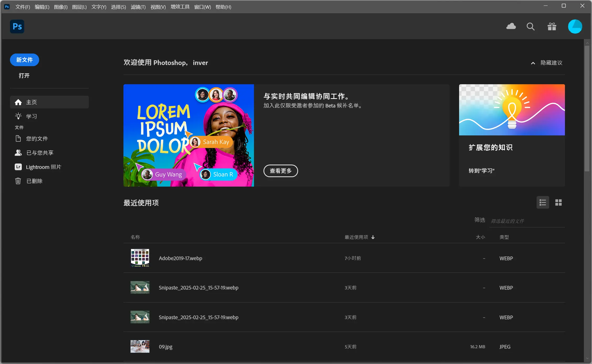Open the 已删除 trash section
The image size is (592, 364).
click(x=34, y=181)
